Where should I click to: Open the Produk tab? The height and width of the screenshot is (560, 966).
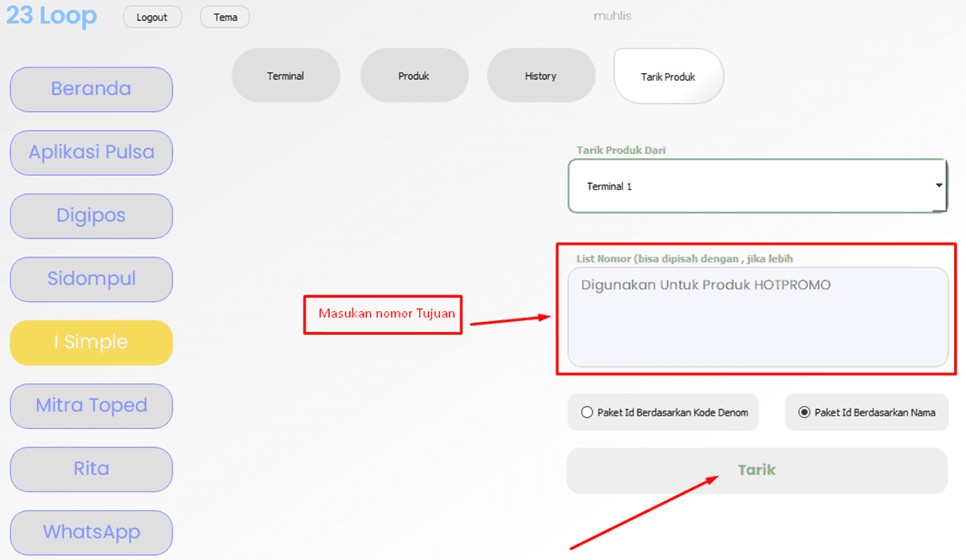click(x=414, y=76)
